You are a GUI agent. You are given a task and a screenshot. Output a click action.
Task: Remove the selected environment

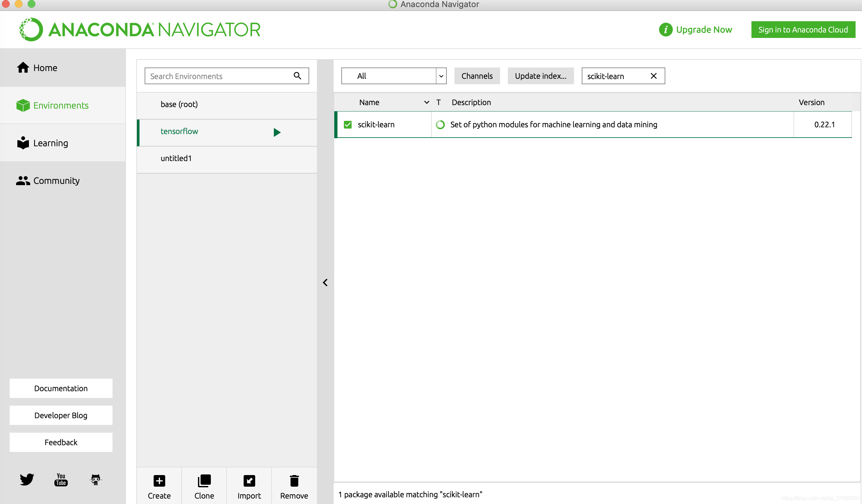click(294, 486)
